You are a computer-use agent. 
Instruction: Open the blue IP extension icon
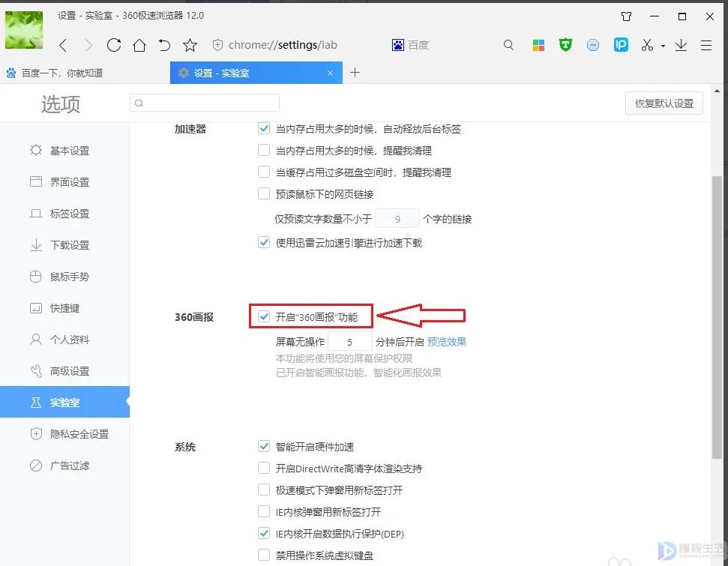pos(621,44)
